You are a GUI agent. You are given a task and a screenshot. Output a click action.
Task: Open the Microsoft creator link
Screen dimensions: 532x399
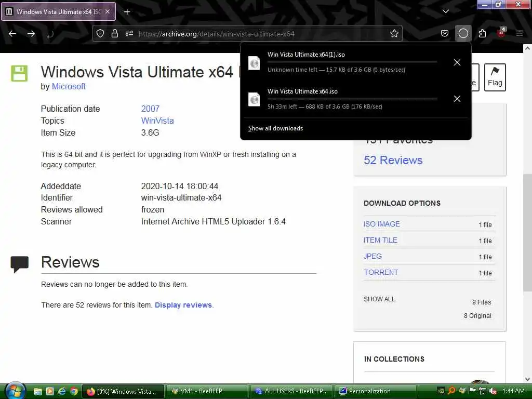coord(69,87)
